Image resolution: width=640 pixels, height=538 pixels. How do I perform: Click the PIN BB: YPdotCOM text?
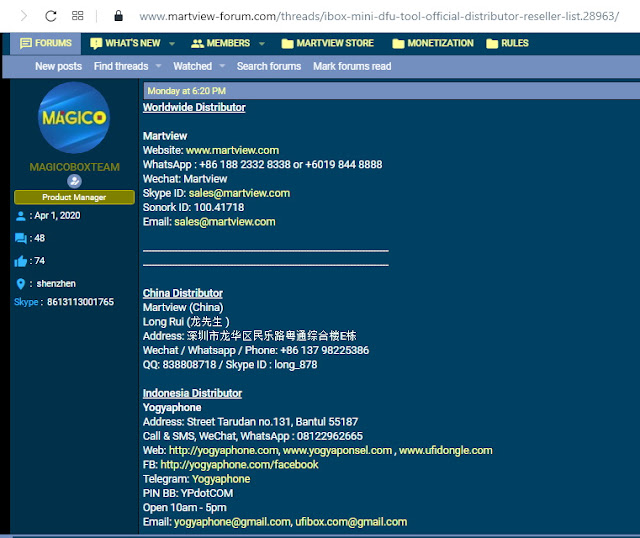tap(188, 493)
